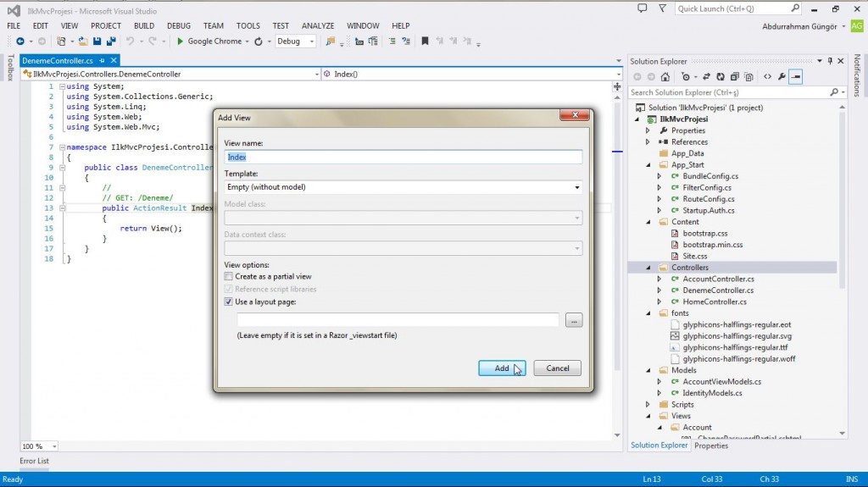Click the View name text field
This screenshot has width=868, height=487.
click(403, 157)
